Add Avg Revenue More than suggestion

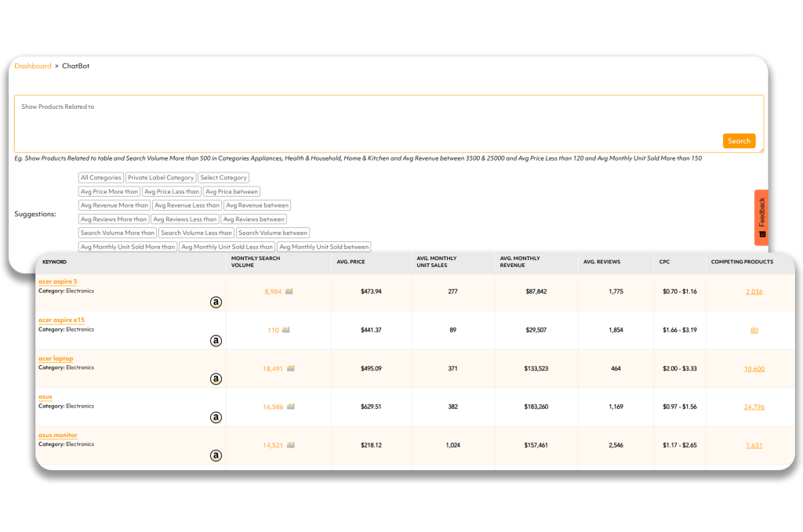114,205
